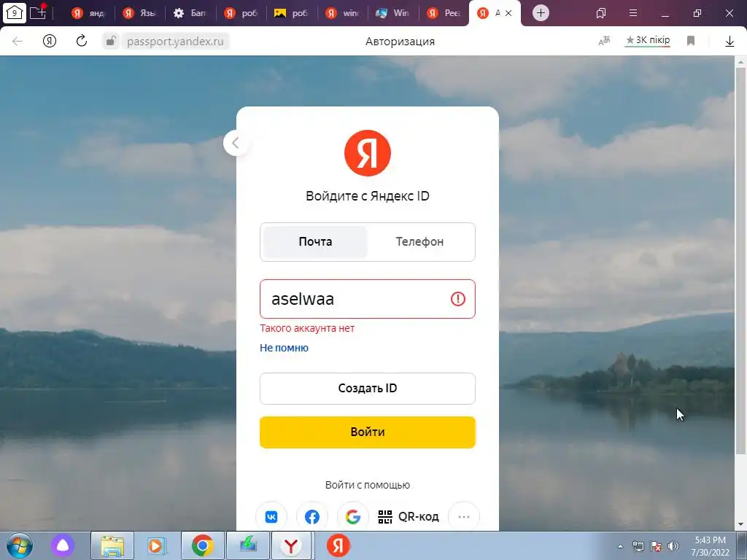Switch to the 'Реес' browser tab
This screenshot has height=560, width=747.
pyautogui.click(x=444, y=13)
